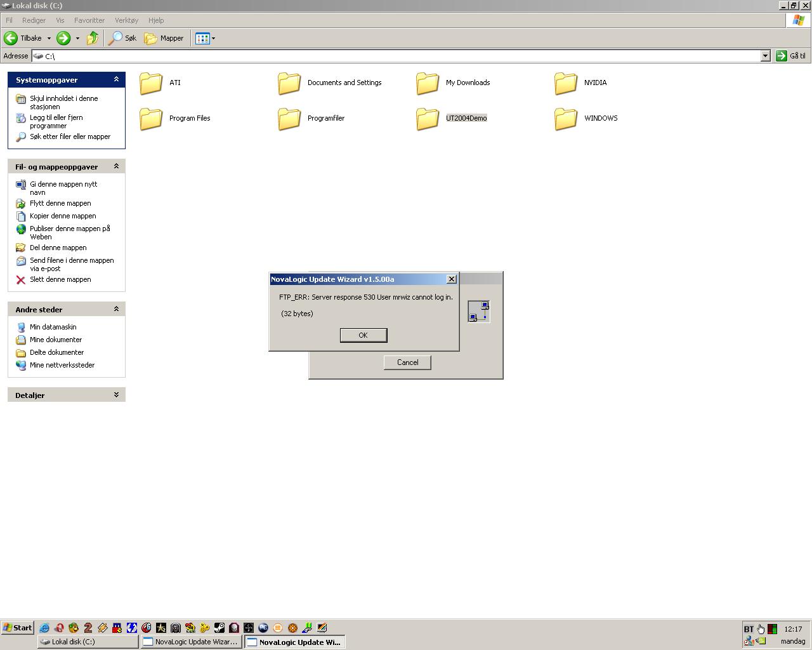The height and width of the screenshot is (650, 812).
Task: Select the NVIDIA folder icon
Action: [x=566, y=83]
